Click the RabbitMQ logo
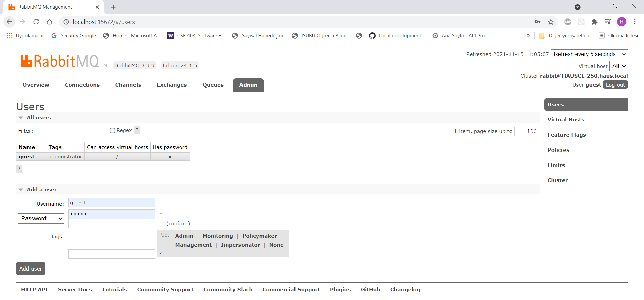 click(x=60, y=62)
